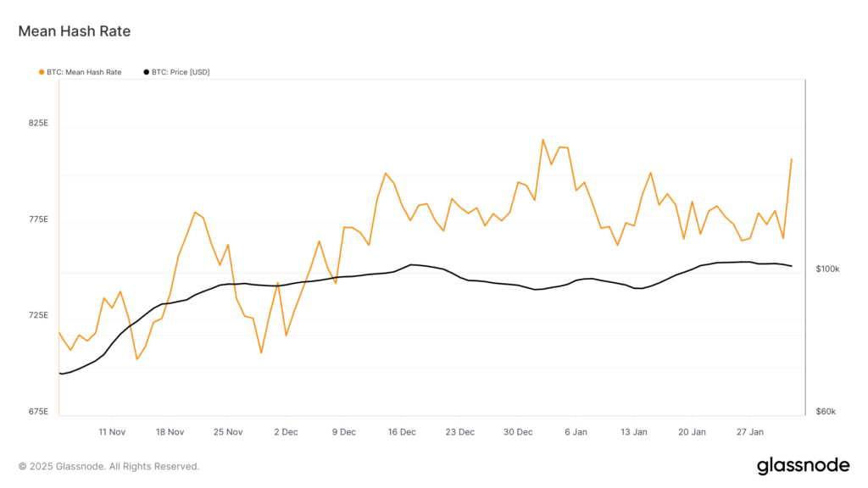Pick the 2 Dec date marker

click(286, 432)
